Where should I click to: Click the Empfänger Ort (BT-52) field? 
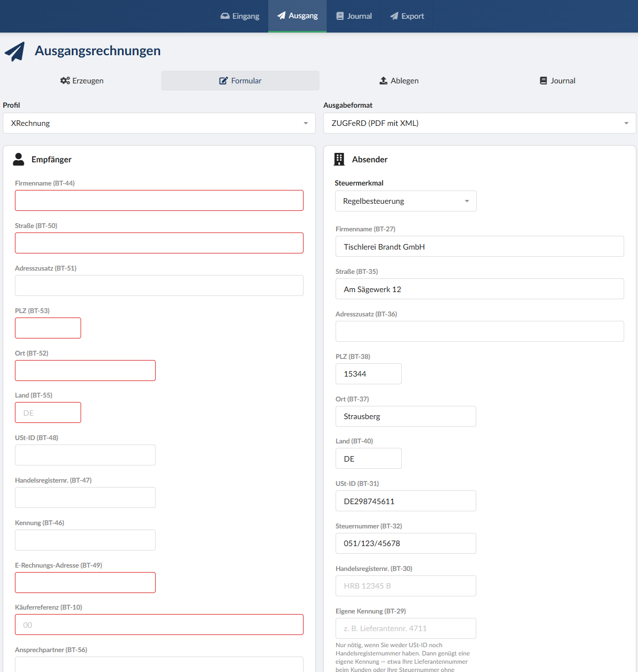[85, 371]
